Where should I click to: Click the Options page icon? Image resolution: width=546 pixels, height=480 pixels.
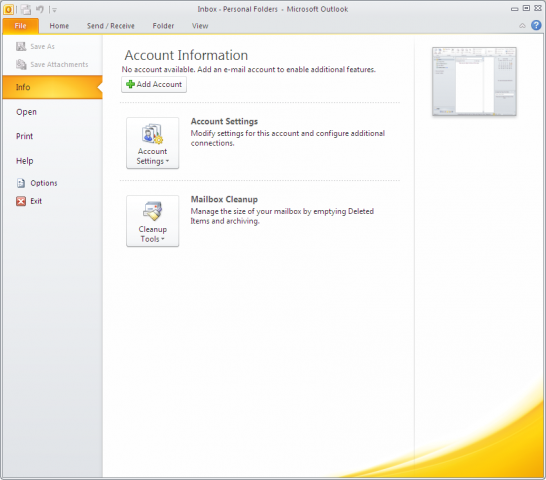(21, 183)
